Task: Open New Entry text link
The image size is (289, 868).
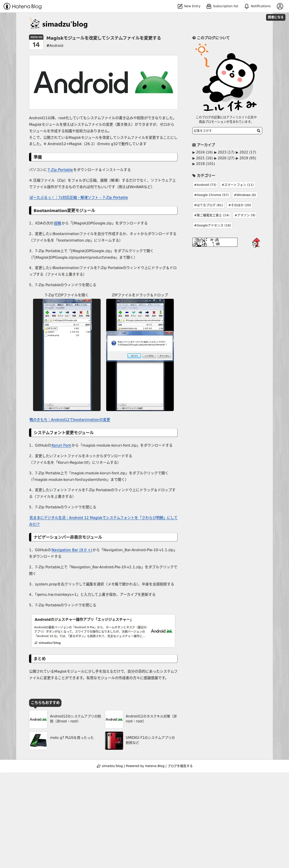Action: pyautogui.click(x=192, y=6)
